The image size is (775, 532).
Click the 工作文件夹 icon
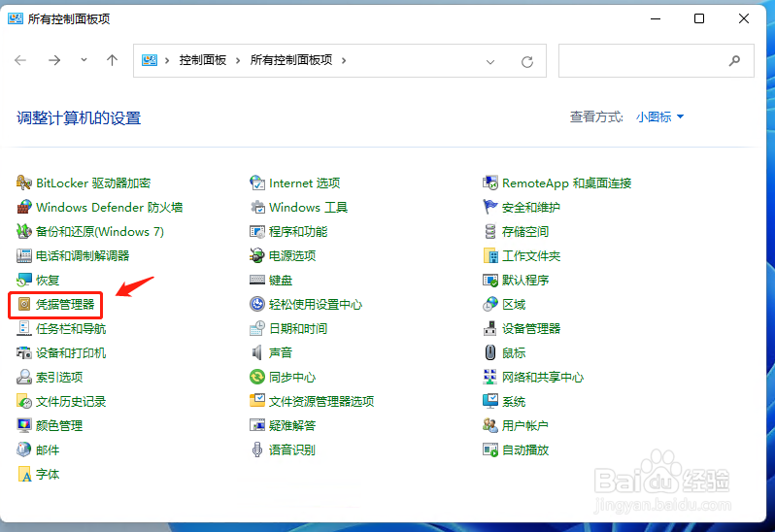490,256
